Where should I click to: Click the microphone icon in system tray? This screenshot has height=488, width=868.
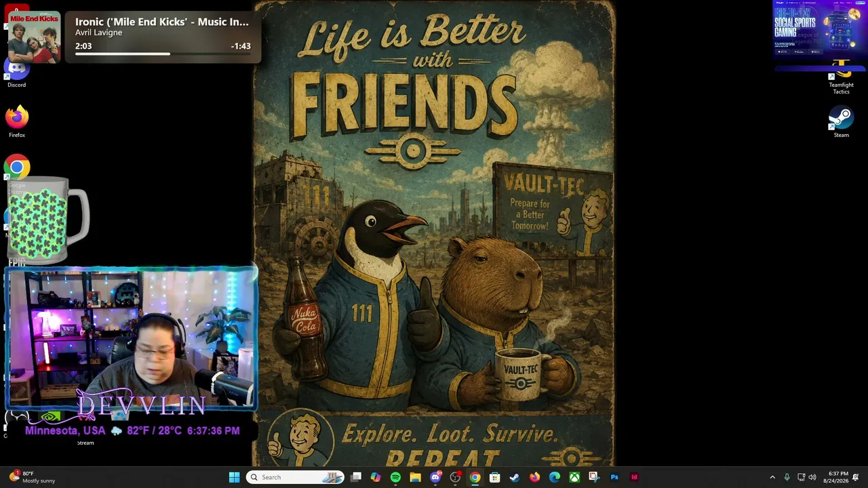(x=787, y=477)
